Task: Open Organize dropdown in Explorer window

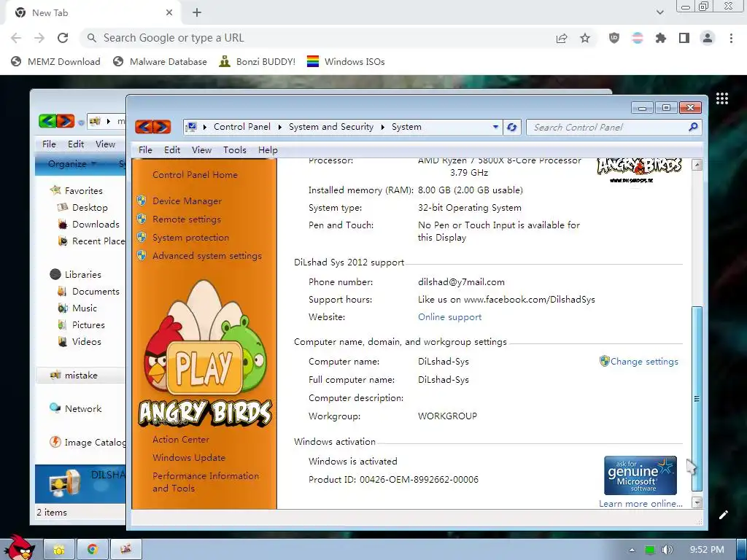Action: [x=72, y=164]
